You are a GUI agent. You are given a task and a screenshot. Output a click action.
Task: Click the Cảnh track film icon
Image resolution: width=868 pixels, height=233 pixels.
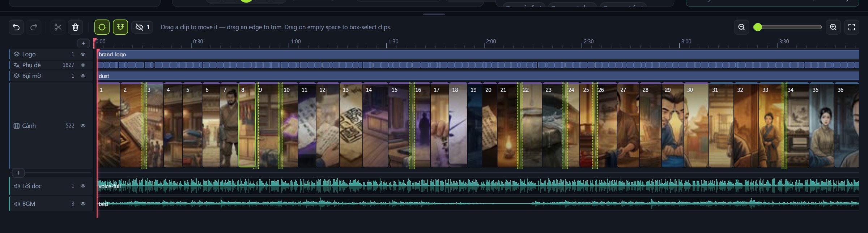tap(16, 126)
